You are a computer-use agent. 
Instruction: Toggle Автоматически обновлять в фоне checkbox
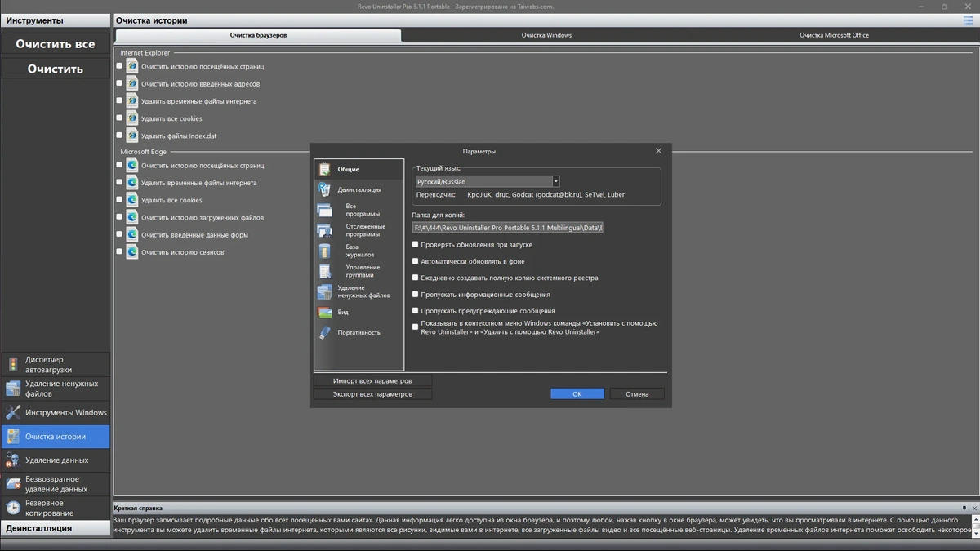416,261
